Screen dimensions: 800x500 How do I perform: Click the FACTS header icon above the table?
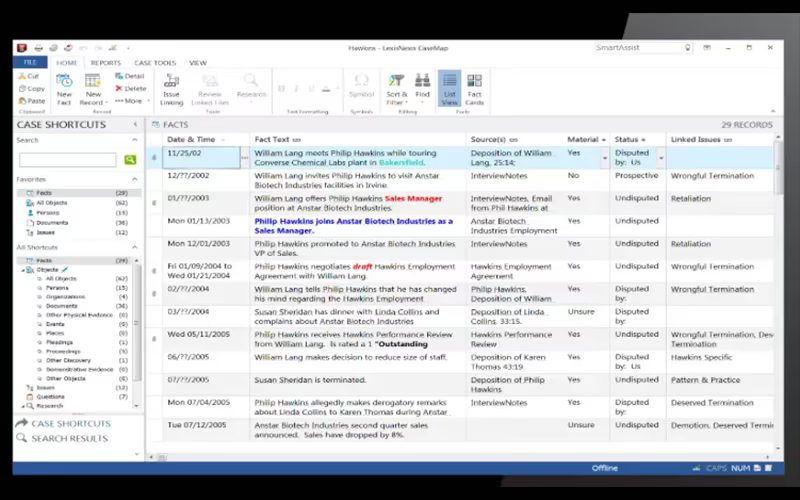(156, 124)
